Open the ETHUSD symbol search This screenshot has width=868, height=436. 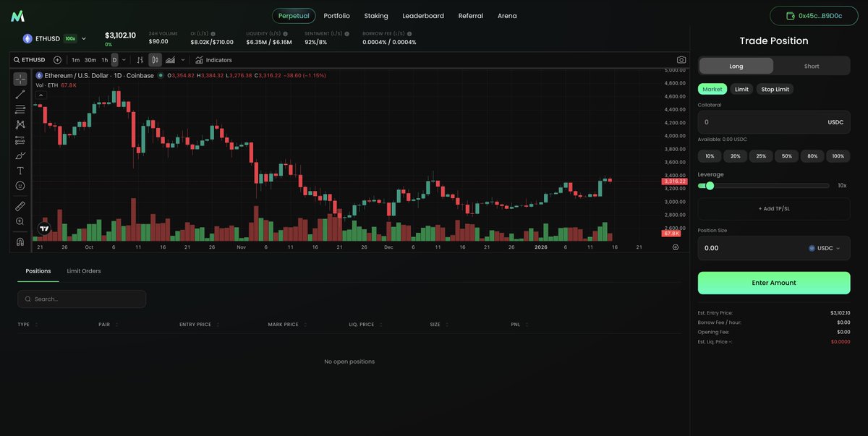point(30,60)
